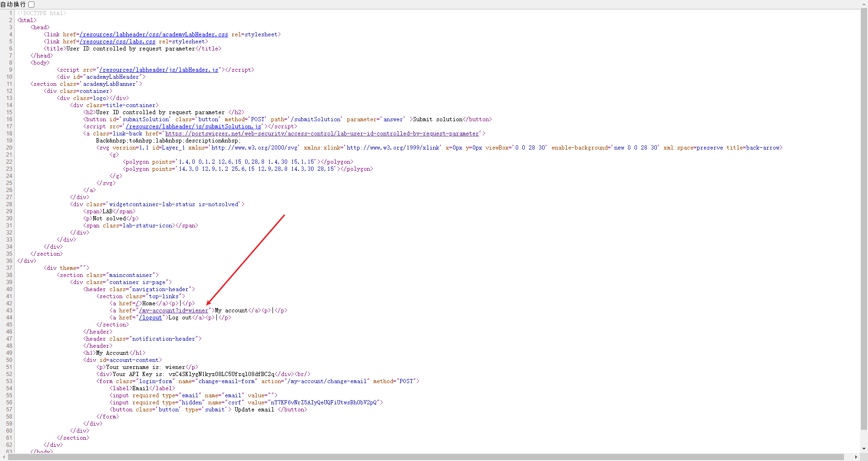
Task: Click the section class='academyLabBanner' line
Action: coord(86,84)
